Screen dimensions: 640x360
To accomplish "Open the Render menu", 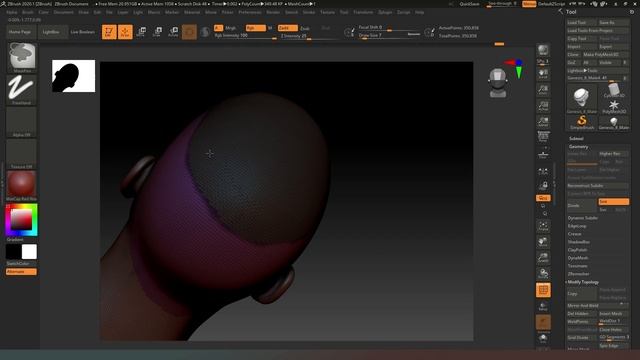I will (x=273, y=12).
